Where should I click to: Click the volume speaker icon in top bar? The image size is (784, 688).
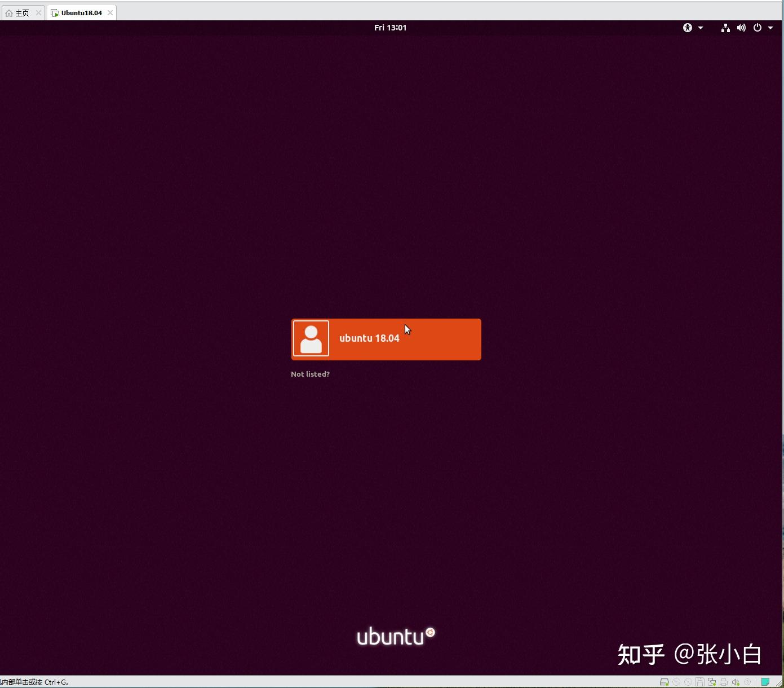(x=741, y=28)
